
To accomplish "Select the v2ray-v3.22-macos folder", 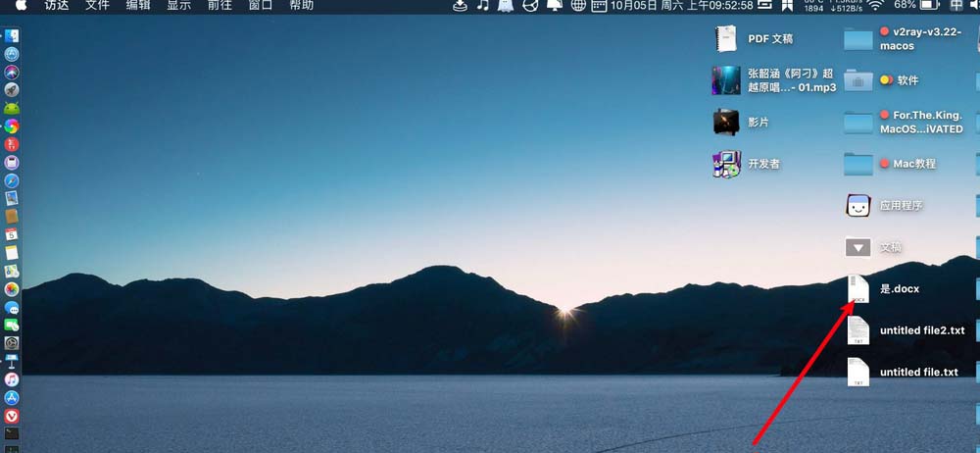I will pos(858,39).
